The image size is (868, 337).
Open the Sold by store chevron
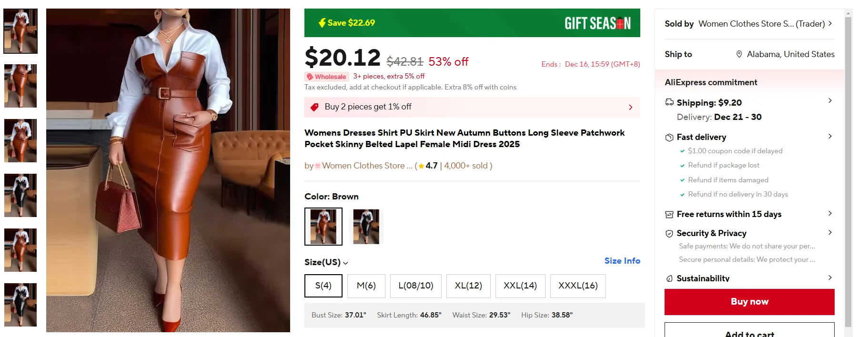click(x=830, y=23)
